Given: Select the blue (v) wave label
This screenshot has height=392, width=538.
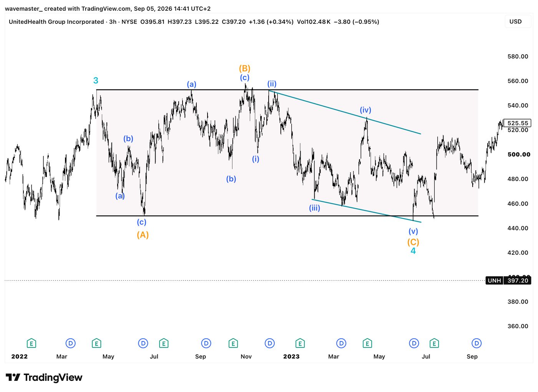Looking at the screenshot, I should pos(413,231).
